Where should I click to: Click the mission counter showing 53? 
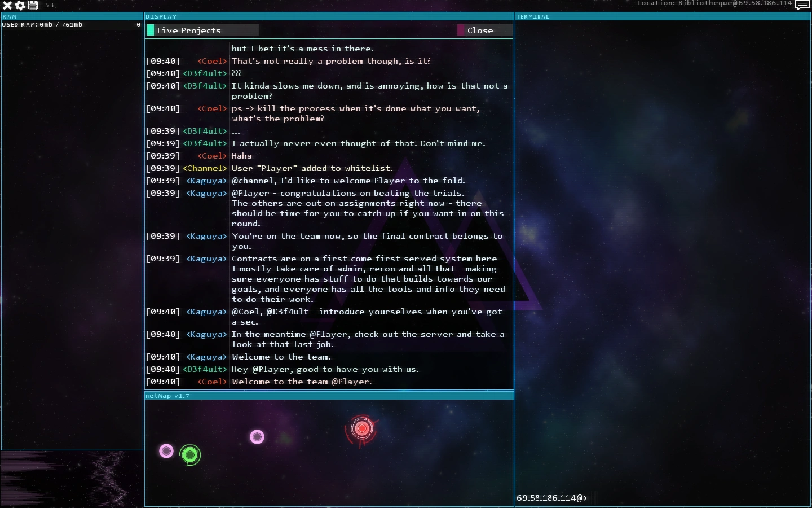click(50, 5)
